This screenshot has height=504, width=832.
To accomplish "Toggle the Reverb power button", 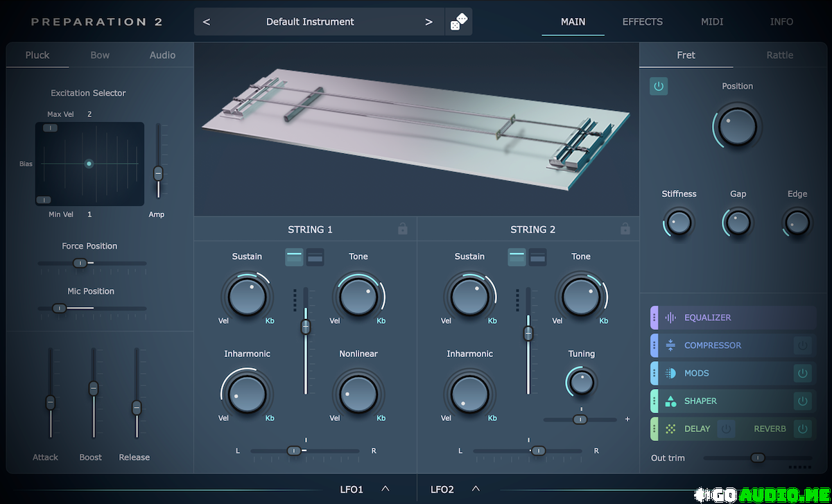I will coord(803,428).
